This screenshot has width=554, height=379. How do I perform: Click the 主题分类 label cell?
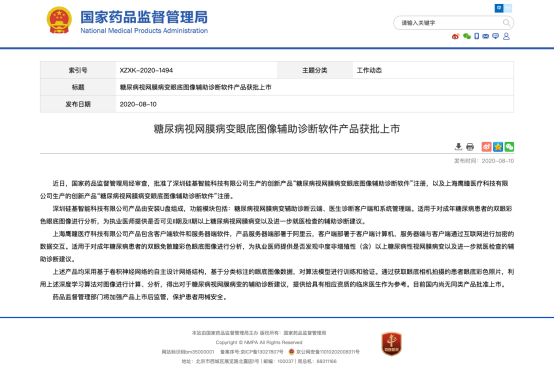pyautogui.click(x=314, y=70)
